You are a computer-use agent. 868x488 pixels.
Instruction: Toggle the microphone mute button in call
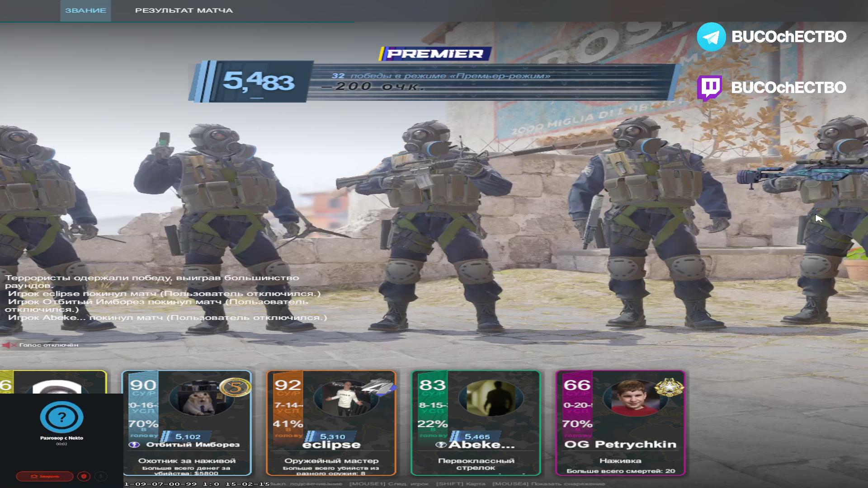click(101, 476)
